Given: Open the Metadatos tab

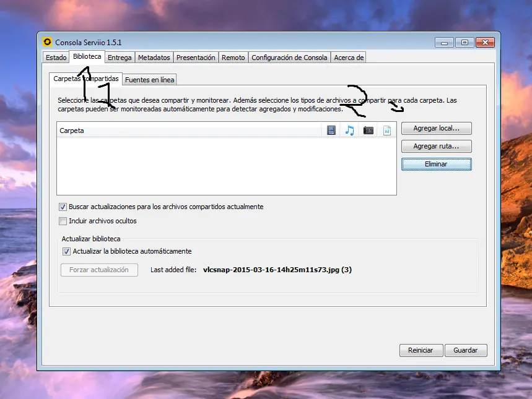Looking at the screenshot, I should (154, 58).
